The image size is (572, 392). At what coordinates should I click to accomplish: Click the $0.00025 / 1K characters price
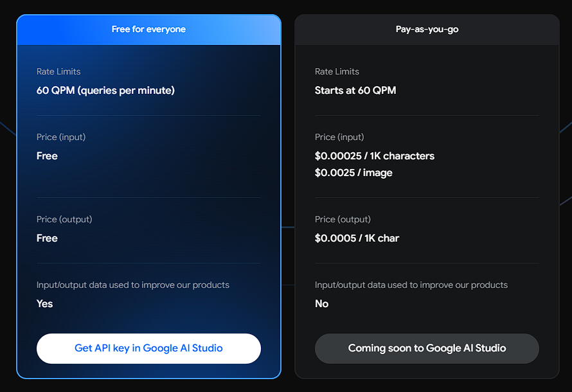[375, 156]
